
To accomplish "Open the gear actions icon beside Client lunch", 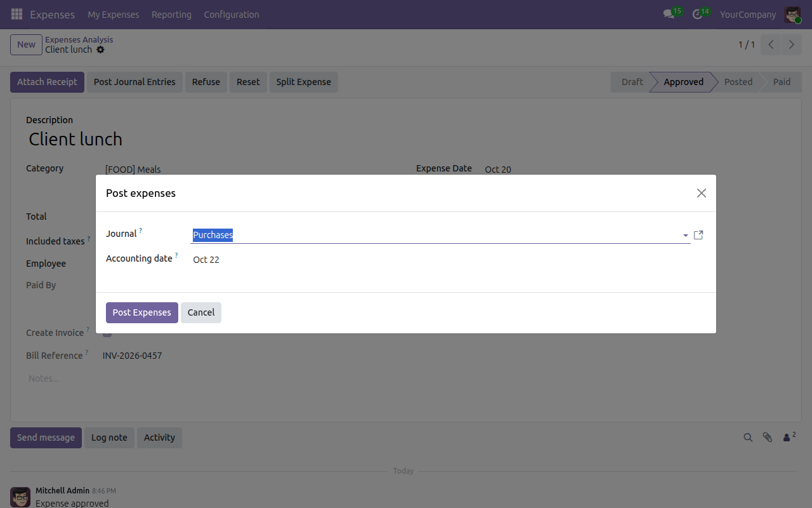I will pos(100,50).
